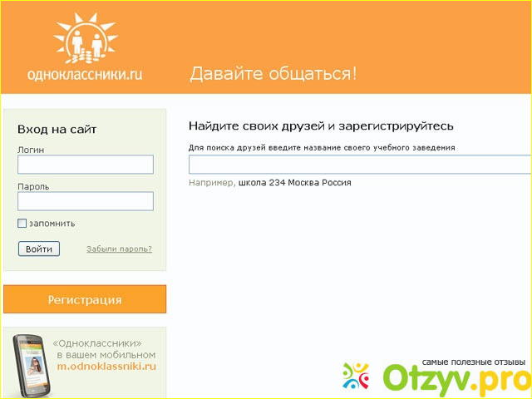This screenshot has height=399, width=532.
Task: Click the Давайте общаться! header text
Action: (273, 73)
